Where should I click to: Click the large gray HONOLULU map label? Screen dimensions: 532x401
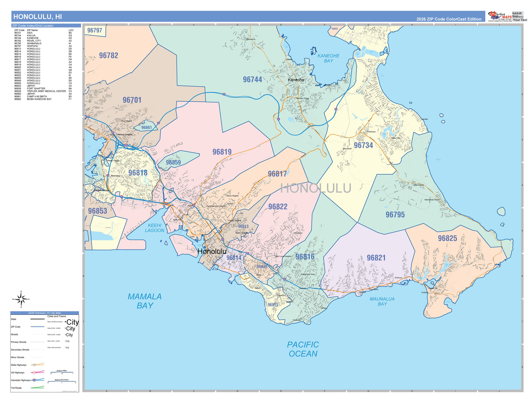click(x=316, y=188)
